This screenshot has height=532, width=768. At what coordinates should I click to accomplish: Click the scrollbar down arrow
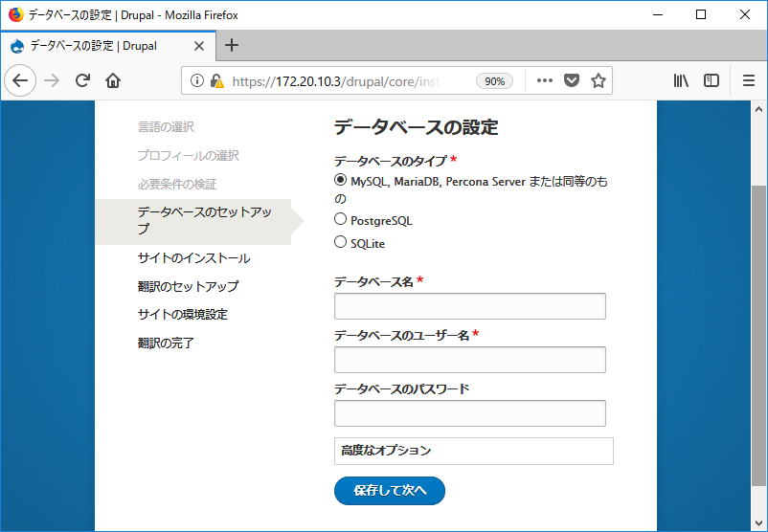pyautogui.click(x=758, y=522)
